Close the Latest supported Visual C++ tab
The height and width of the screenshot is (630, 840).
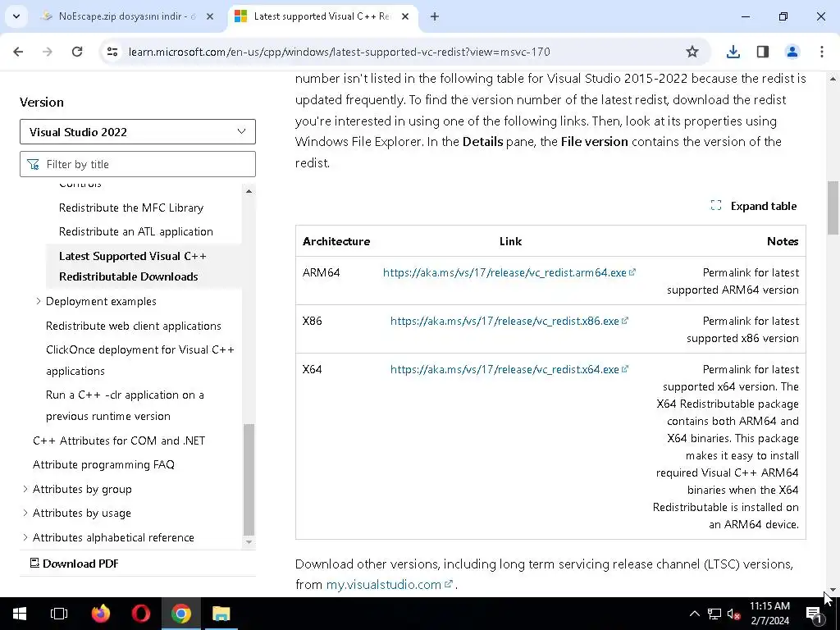coord(405,16)
